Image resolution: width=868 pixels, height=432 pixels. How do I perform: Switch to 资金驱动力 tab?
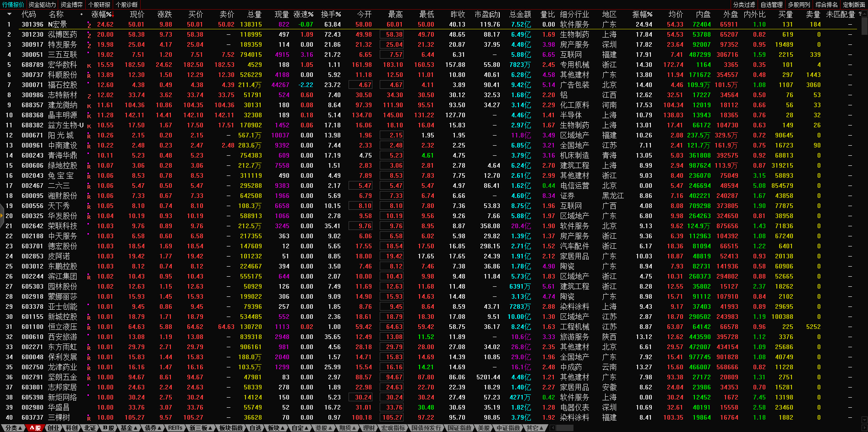42,5
